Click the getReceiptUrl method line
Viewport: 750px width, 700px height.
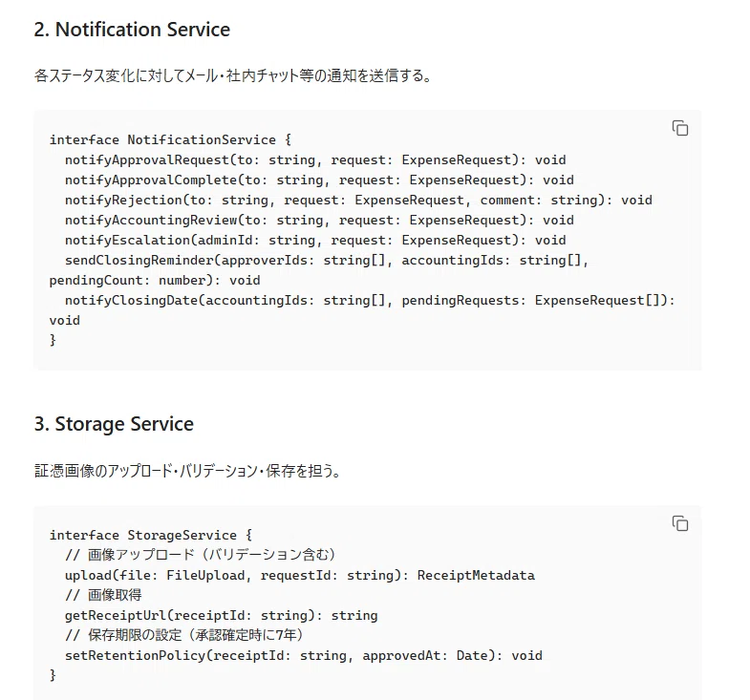pos(222,615)
